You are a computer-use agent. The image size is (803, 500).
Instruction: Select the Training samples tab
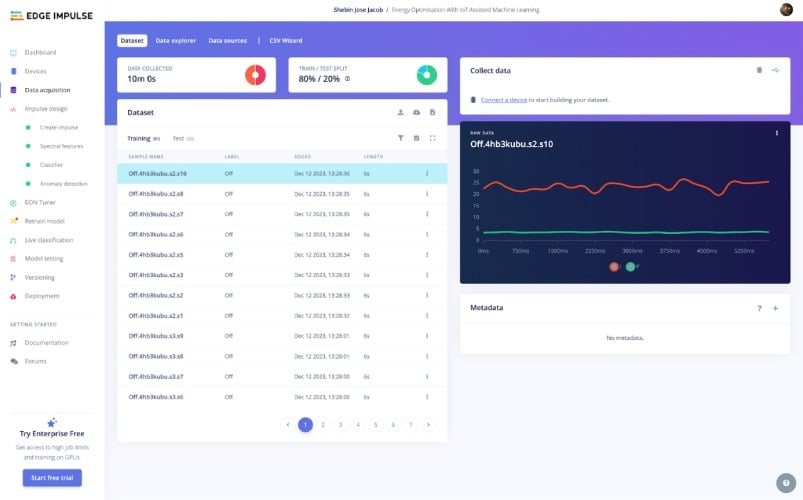click(x=143, y=138)
